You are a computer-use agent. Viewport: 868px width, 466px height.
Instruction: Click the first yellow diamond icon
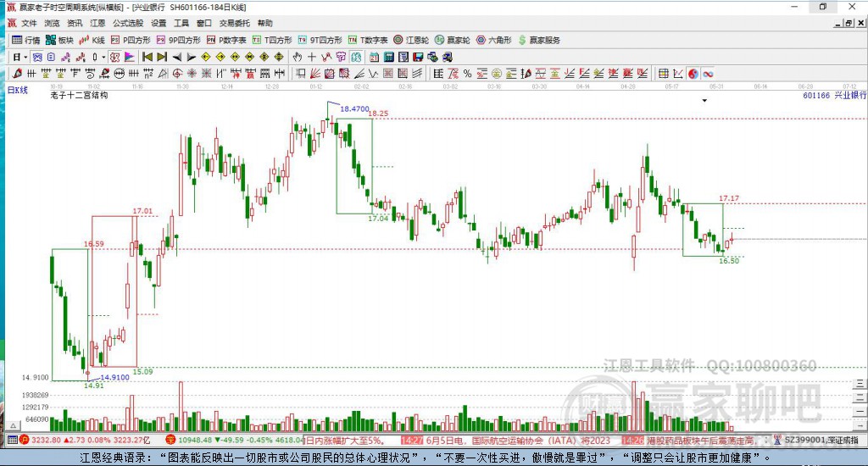(x=206, y=57)
